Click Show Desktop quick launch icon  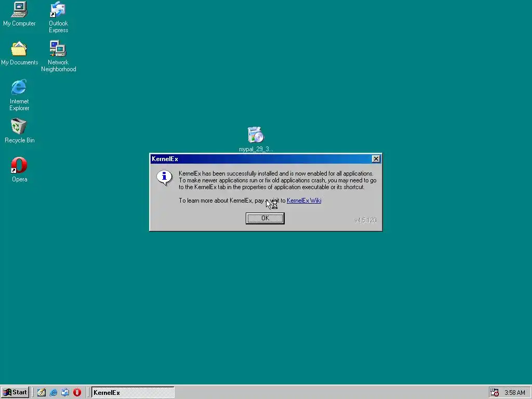coord(42,393)
